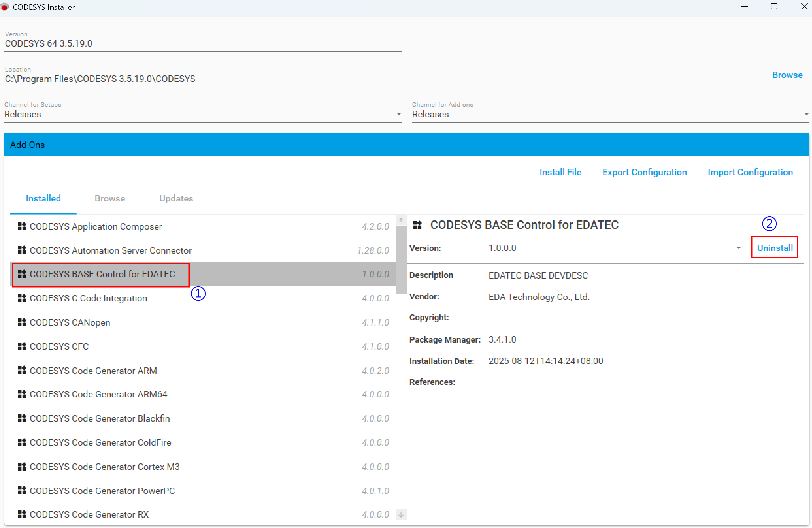The width and height of the screenshot is (812, 528).
Task: Click Export Configuration link
Action: tap(644, 172)
